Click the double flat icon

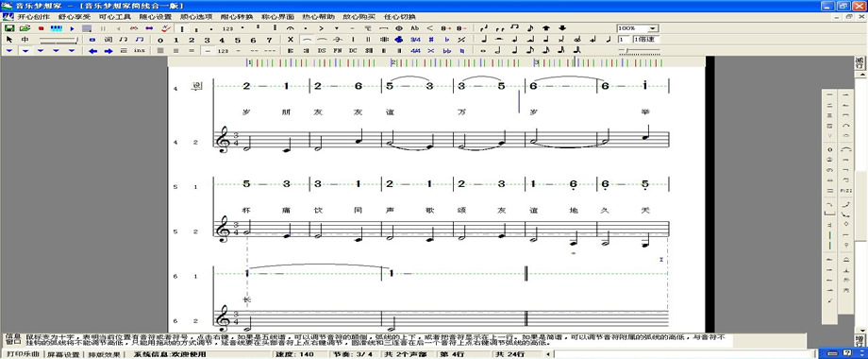[x=446, y=50]
